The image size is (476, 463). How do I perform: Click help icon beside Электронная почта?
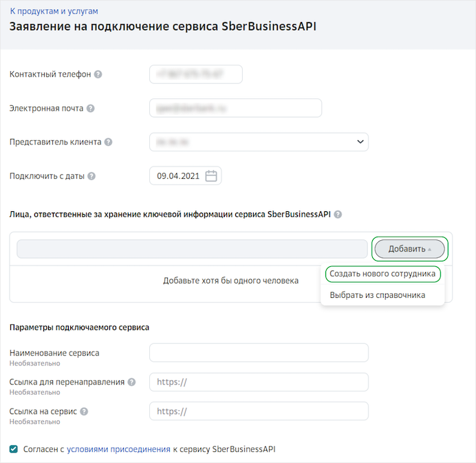coord(91,109)
